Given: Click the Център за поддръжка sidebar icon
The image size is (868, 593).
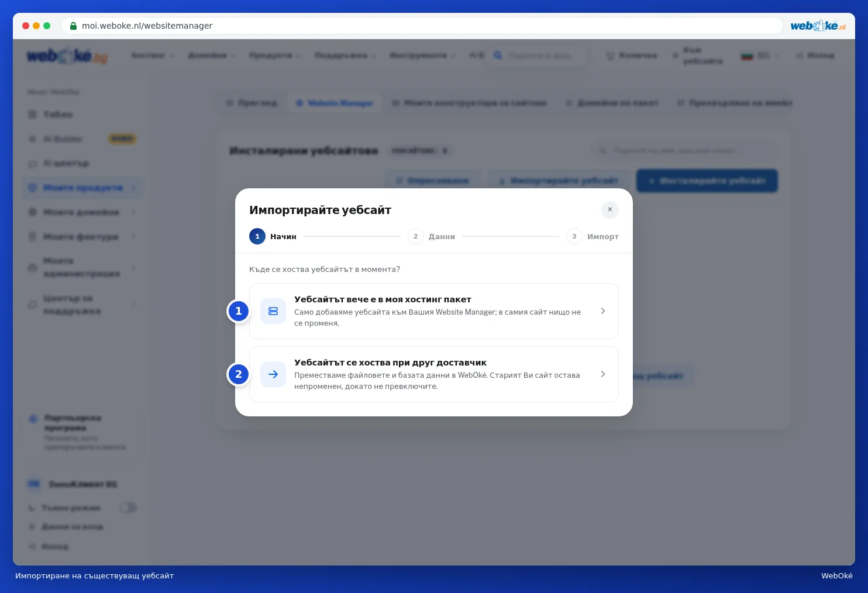Looking at the screenshot, I should [x=33, y=305].
